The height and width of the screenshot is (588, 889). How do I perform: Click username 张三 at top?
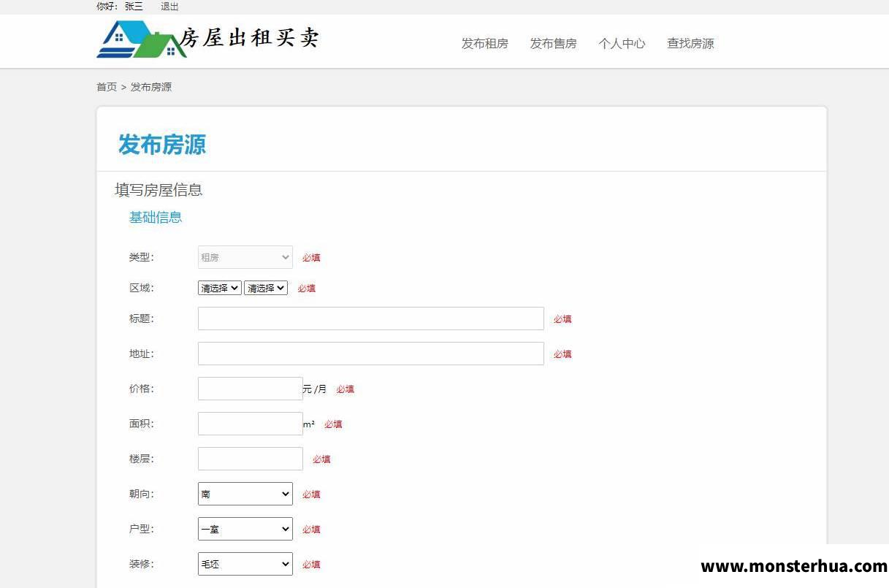134,6
